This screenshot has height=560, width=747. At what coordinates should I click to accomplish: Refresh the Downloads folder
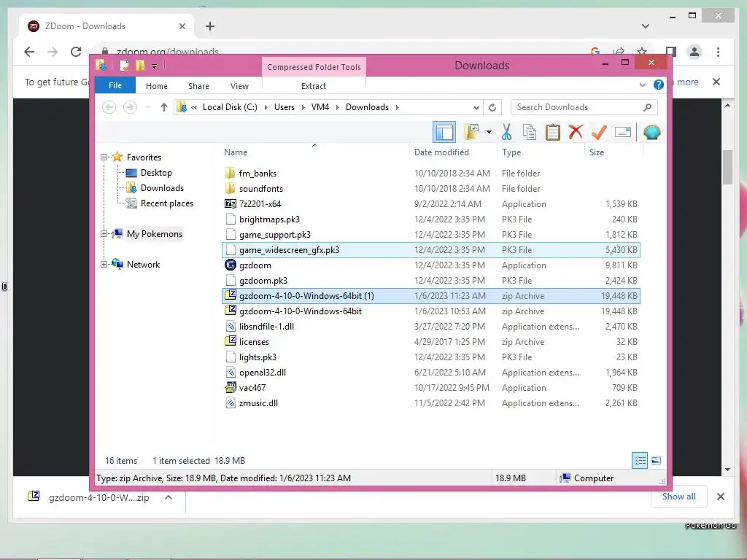click(492, 107)
